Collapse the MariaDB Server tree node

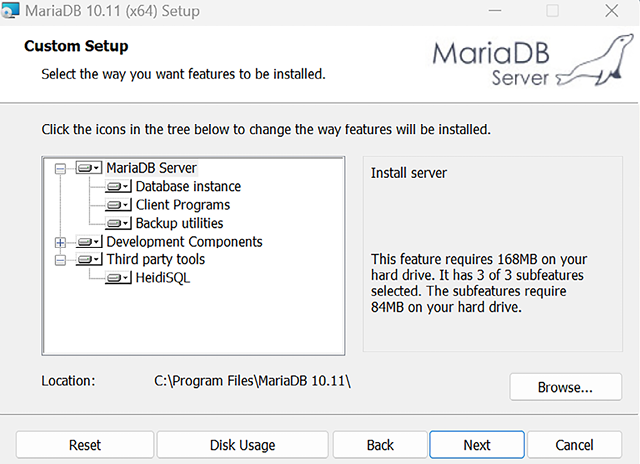[60, 169]
